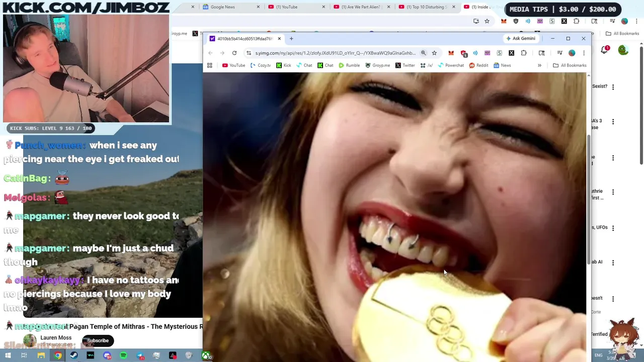Open the /x/ bookmark
Screen dimensions: 644x362
[427, 65]
